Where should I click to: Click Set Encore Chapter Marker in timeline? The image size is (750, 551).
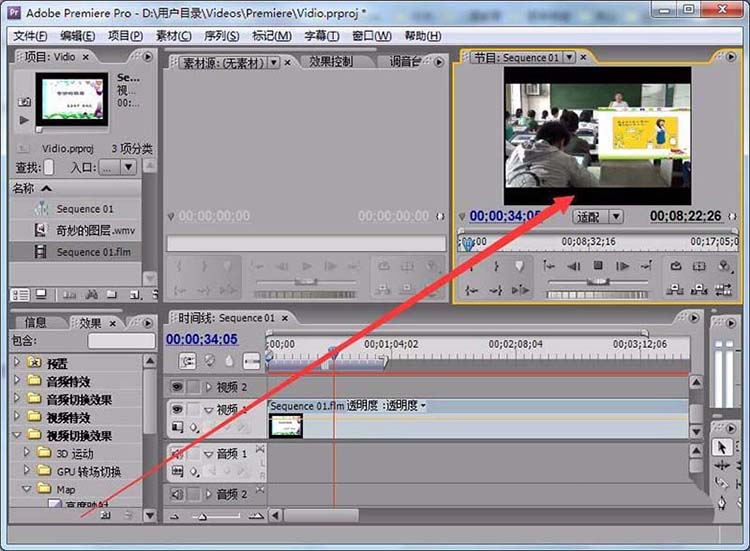pos(210,360)
